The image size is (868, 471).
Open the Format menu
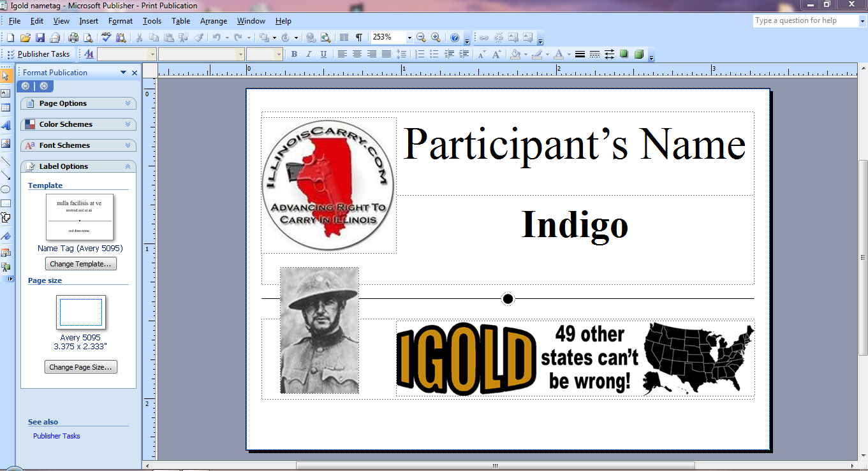(121, 21)
